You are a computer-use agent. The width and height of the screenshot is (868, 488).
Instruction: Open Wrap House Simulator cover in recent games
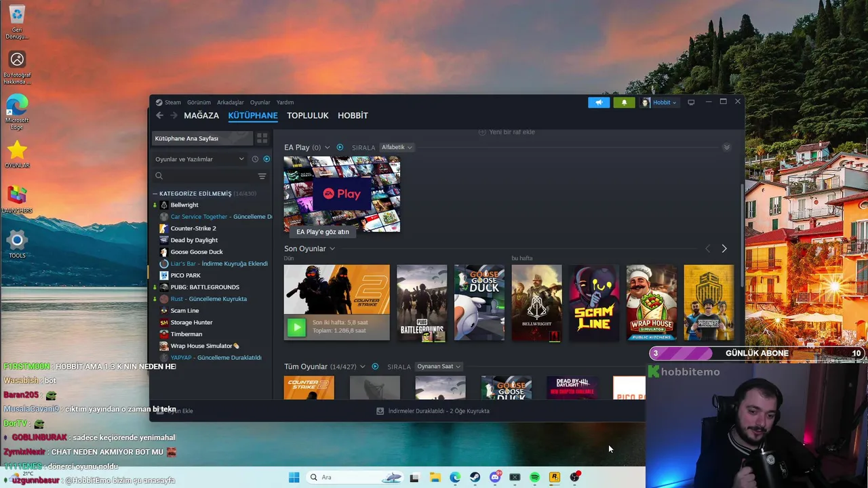652,302
